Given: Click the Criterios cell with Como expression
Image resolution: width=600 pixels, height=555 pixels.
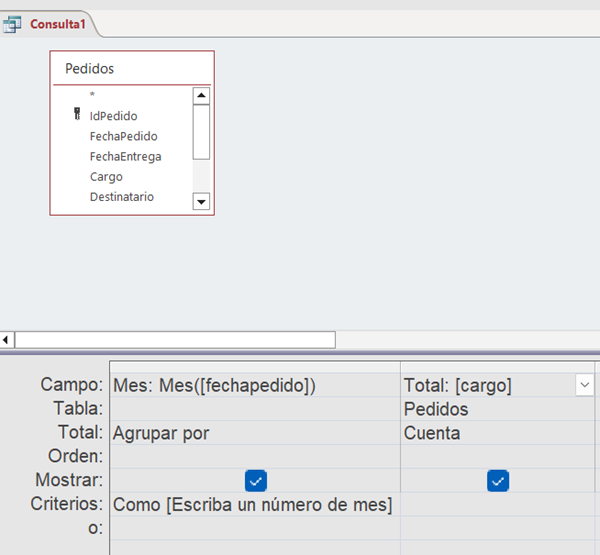Looking at the screenshot, I should pos(254,505).
